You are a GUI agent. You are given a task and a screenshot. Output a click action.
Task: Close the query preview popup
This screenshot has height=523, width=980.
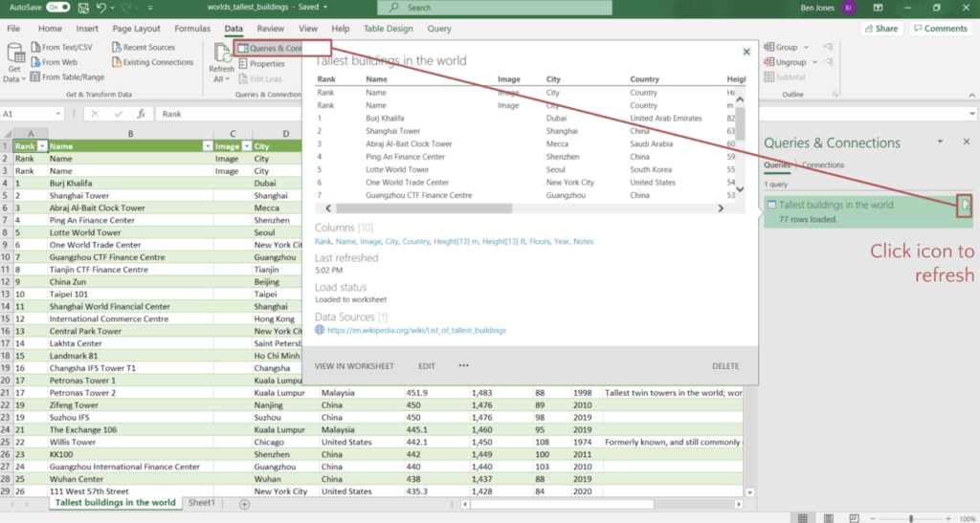tap(746, 52)
